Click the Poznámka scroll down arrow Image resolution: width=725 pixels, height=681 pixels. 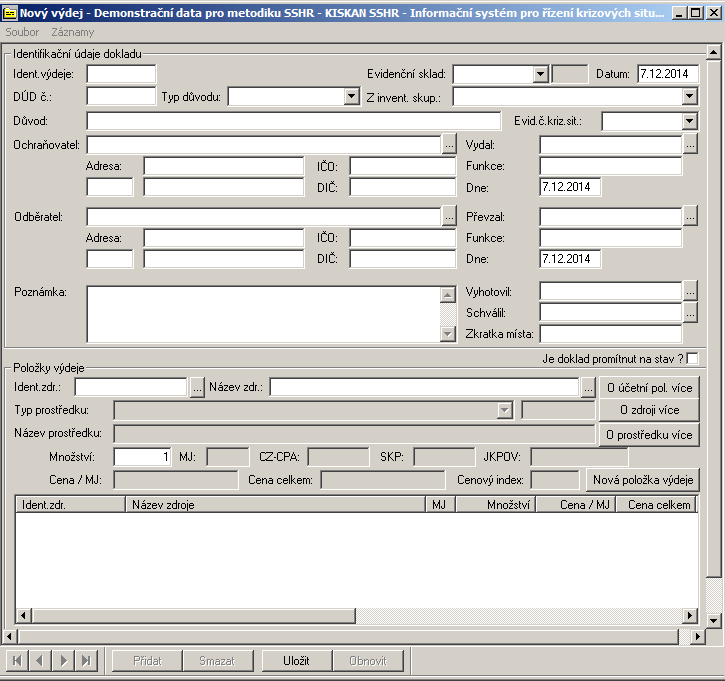448,333
